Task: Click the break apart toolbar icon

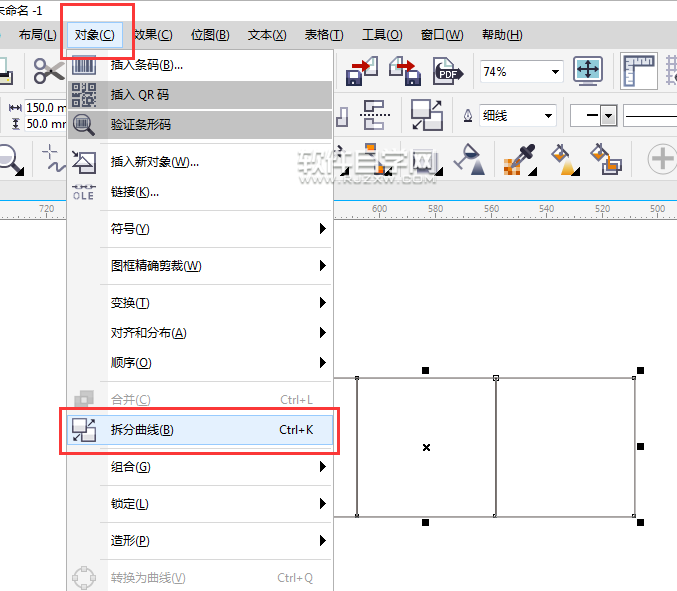Action: point(426,115)
